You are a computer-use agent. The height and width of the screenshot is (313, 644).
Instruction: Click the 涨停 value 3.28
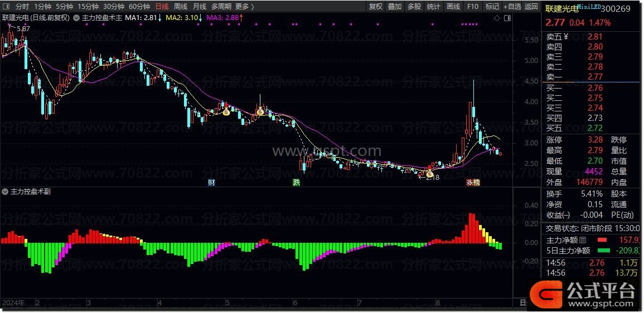click(x=595, y=140)
